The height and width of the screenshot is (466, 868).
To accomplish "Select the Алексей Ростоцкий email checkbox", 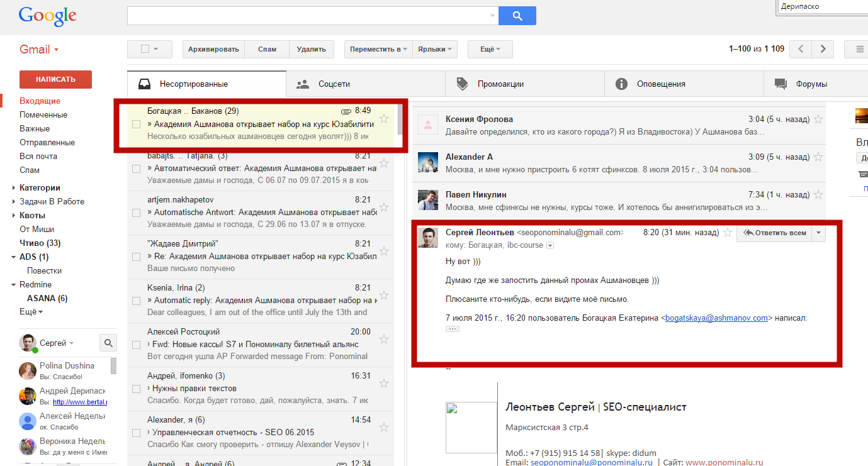I will coord(136,345).
